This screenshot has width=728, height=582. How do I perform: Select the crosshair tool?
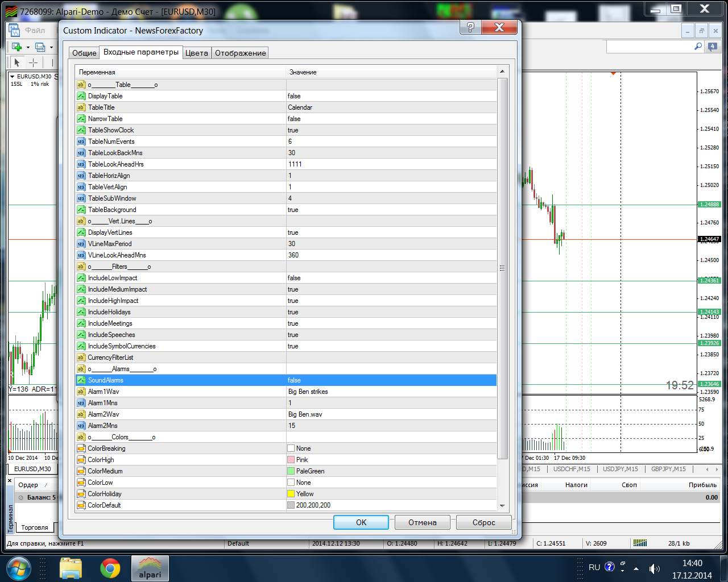tap(34, 63)
